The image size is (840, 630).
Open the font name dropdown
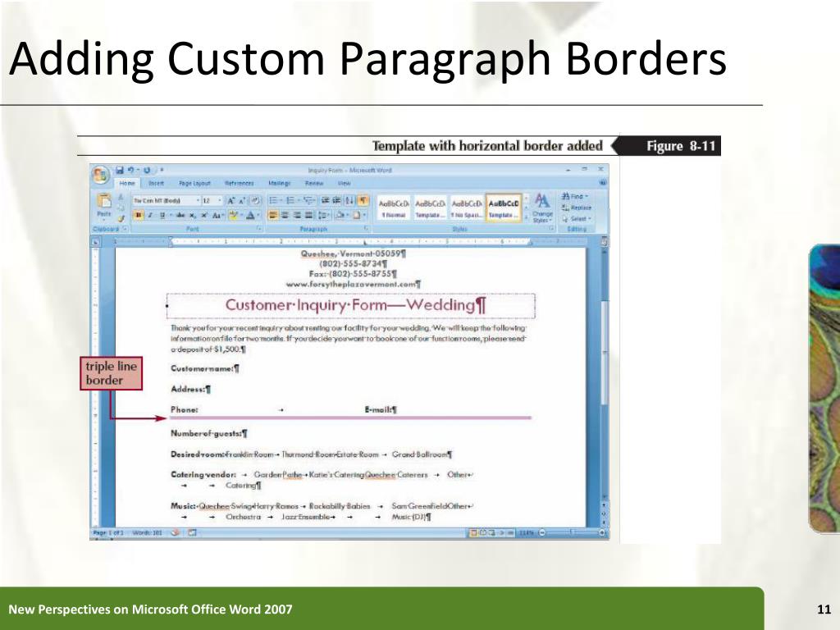pos(198,200)
